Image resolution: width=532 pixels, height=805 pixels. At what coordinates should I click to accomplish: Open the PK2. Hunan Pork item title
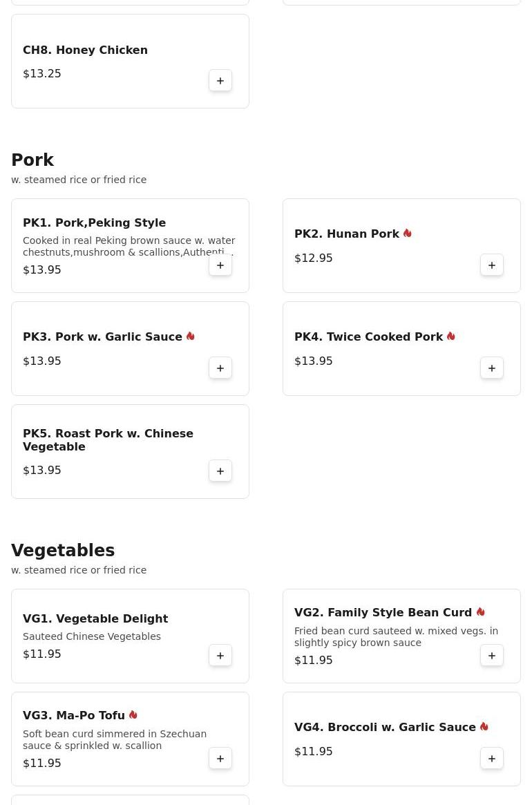[346, 234]
